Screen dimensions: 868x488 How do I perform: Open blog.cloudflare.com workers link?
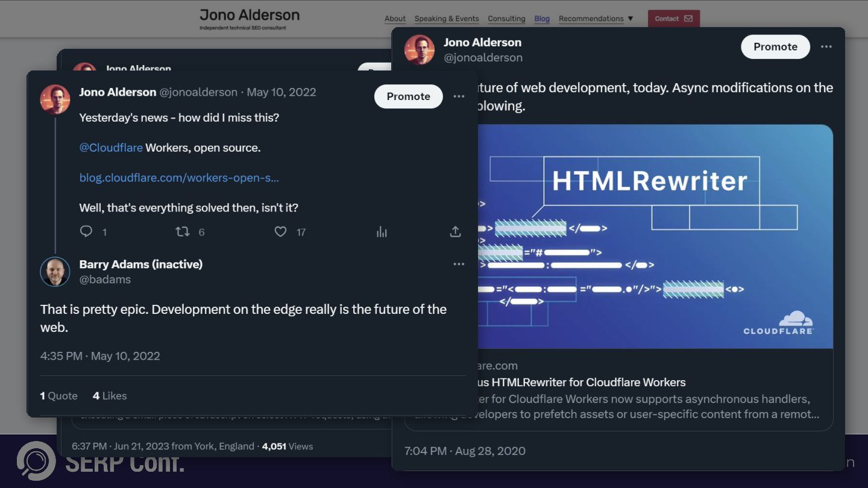click(x=179, y=178)
